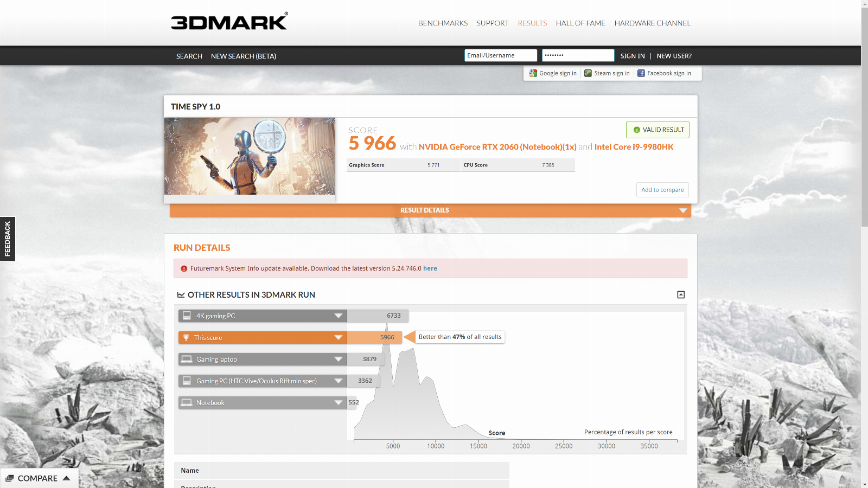
Task: Click the Valid Result badge
Action: (x=658, y=130)
